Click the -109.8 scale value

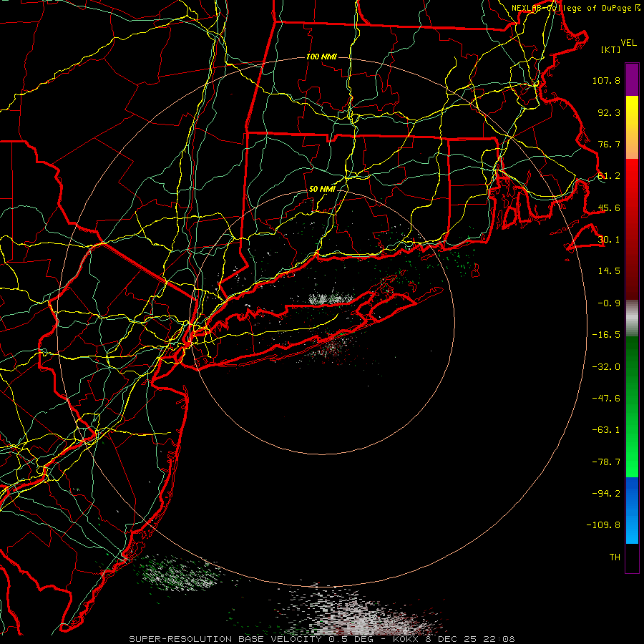603,525
